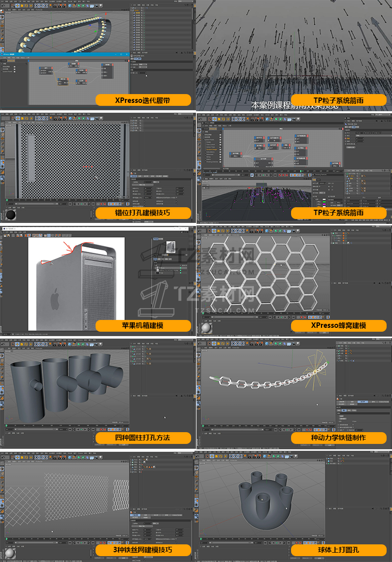Screen dimensions: 392x562
Task: Toggle Y-axis lock in XPresso迭代履带 panel toolbar
Action: click(x=41, y=5)
